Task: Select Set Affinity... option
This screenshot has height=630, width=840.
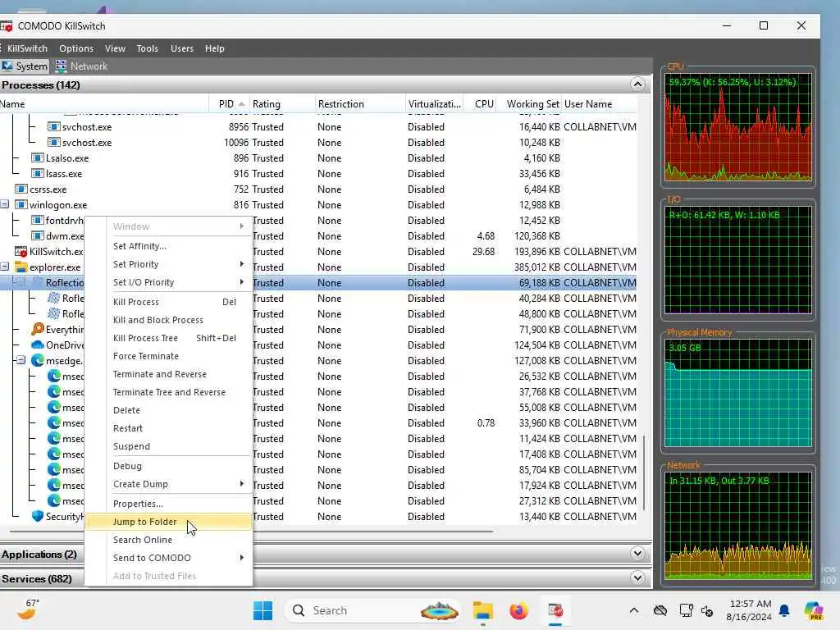Action: point(169,246)
